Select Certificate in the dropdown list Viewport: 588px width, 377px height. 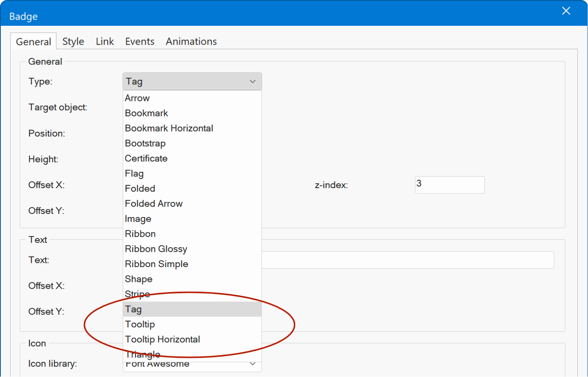coord(146,158)
